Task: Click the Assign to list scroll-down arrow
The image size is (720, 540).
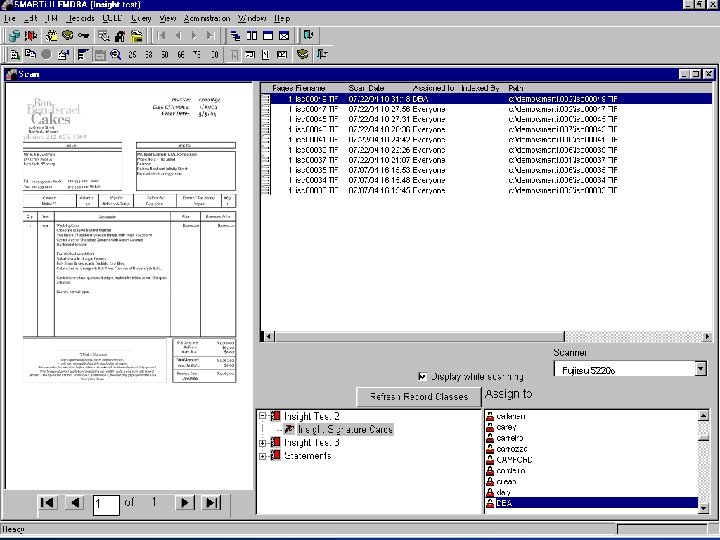Action: tap(703, 508)
